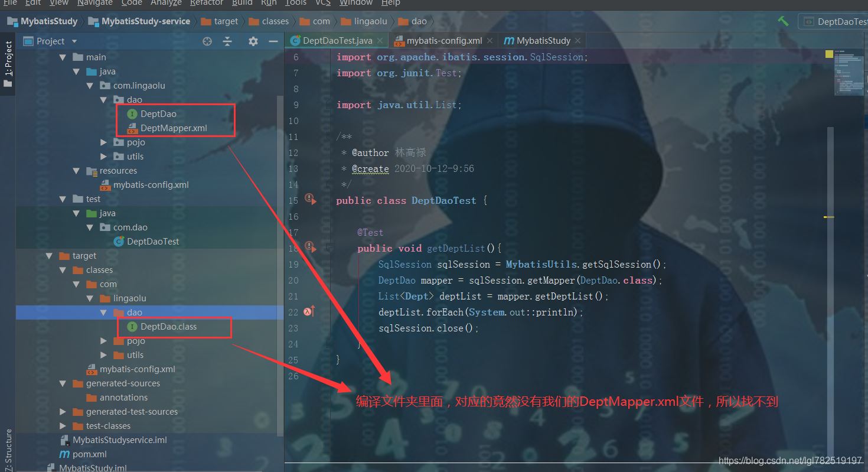
Task: Click getDeptList method name on line 18
Action: [x=456, y=248]
